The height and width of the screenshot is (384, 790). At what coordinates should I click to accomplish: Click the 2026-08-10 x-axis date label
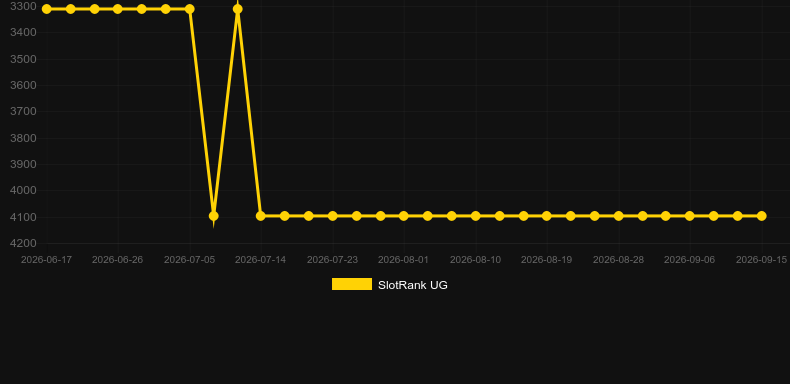(x=476, y=260)
